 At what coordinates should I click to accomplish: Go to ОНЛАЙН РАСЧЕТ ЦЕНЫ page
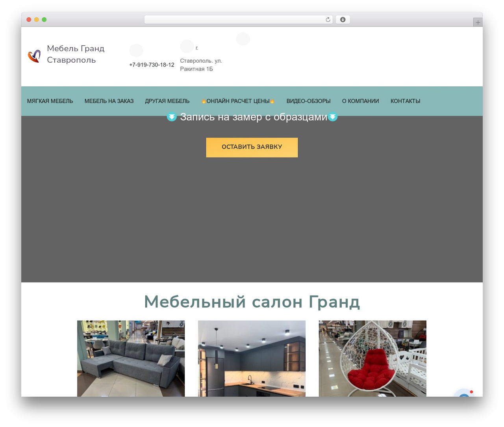pos(238,101)
